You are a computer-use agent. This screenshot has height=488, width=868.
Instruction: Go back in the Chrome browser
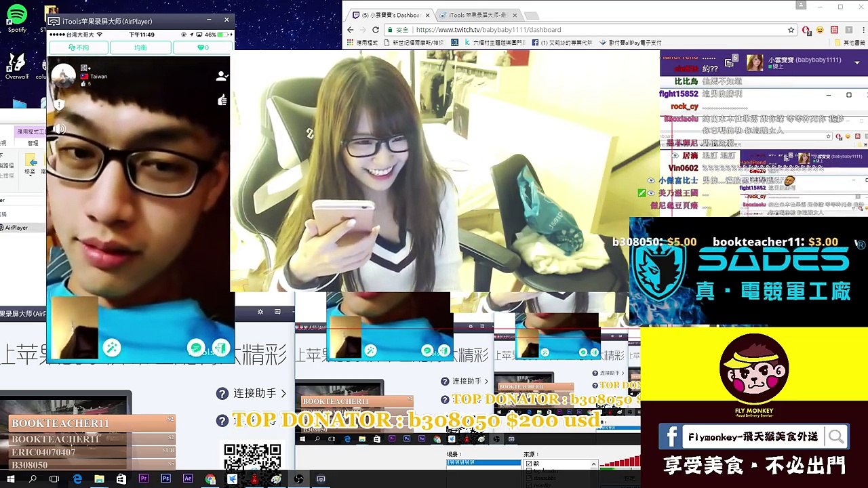point(350,30)
